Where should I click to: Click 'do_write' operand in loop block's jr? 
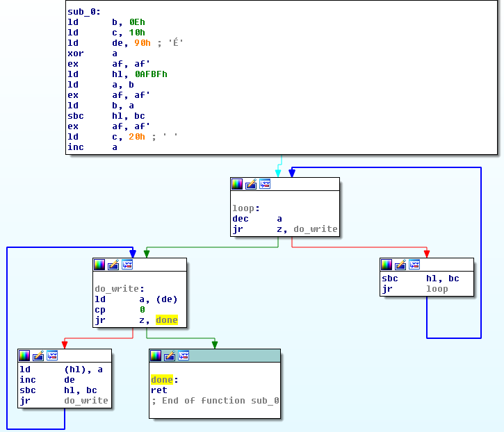[x=315, y=229]
